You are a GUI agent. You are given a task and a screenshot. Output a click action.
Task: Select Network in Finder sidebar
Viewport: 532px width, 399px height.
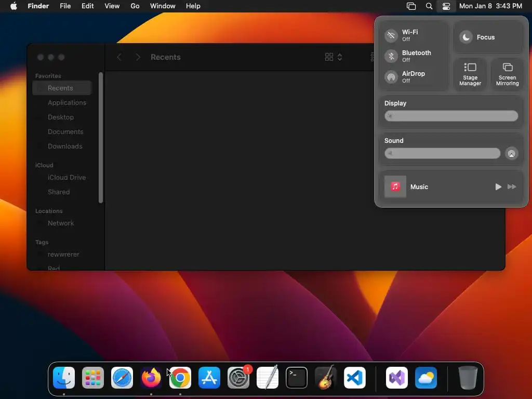(x=62, y=223)
